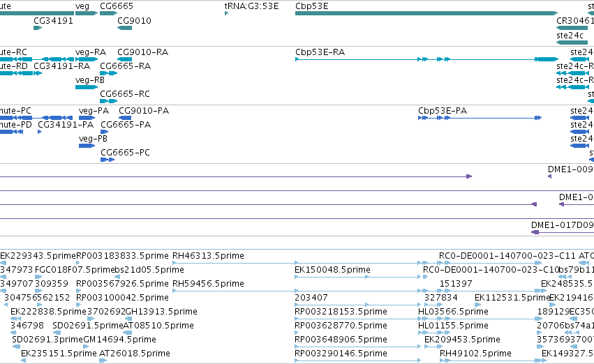Click the CG9010 gene label

coord(134,20)
